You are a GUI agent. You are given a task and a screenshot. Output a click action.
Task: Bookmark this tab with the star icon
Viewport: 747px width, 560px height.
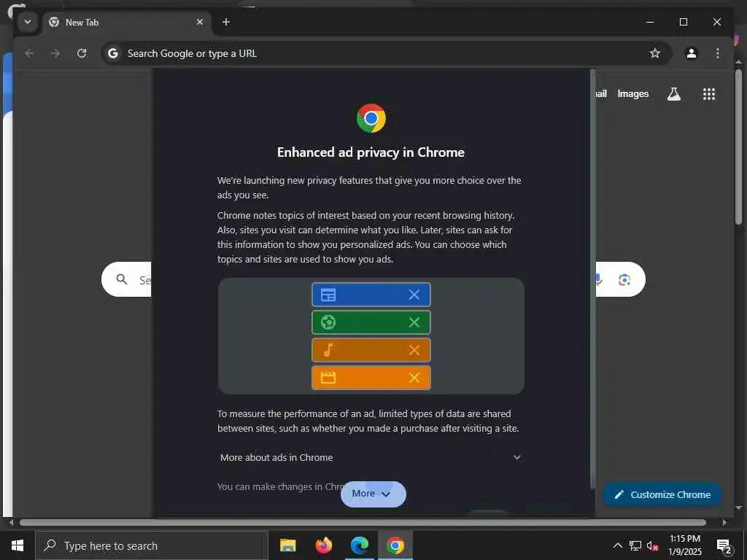[655, 53]
